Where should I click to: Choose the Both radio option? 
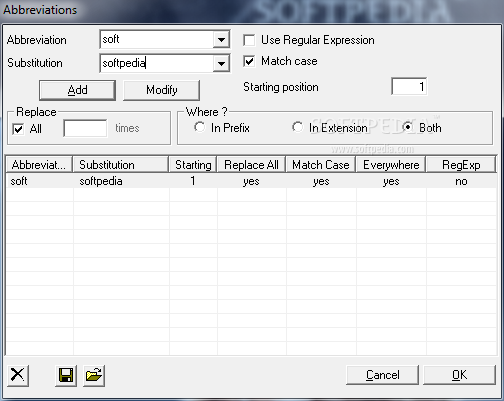[407, 127]
